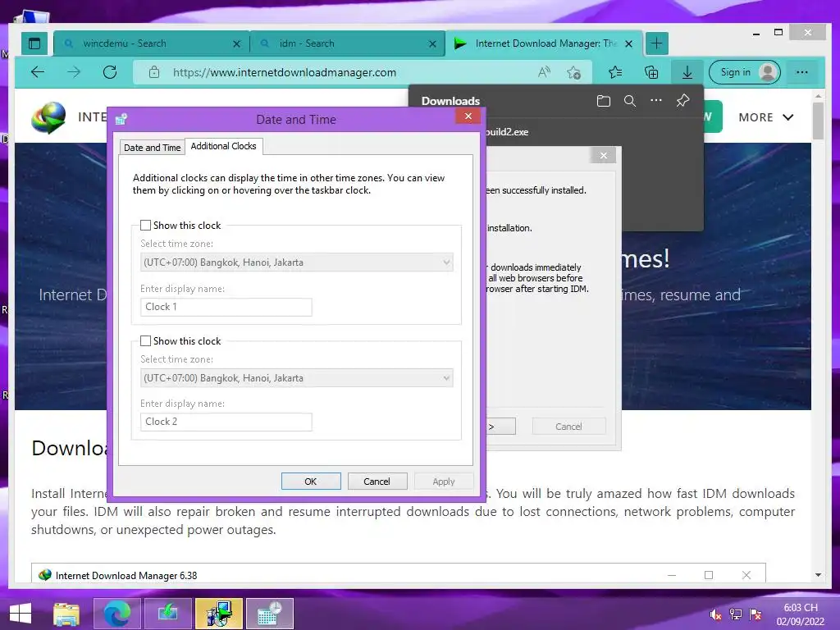Close the IDM installer window with its X

[604, 155]
